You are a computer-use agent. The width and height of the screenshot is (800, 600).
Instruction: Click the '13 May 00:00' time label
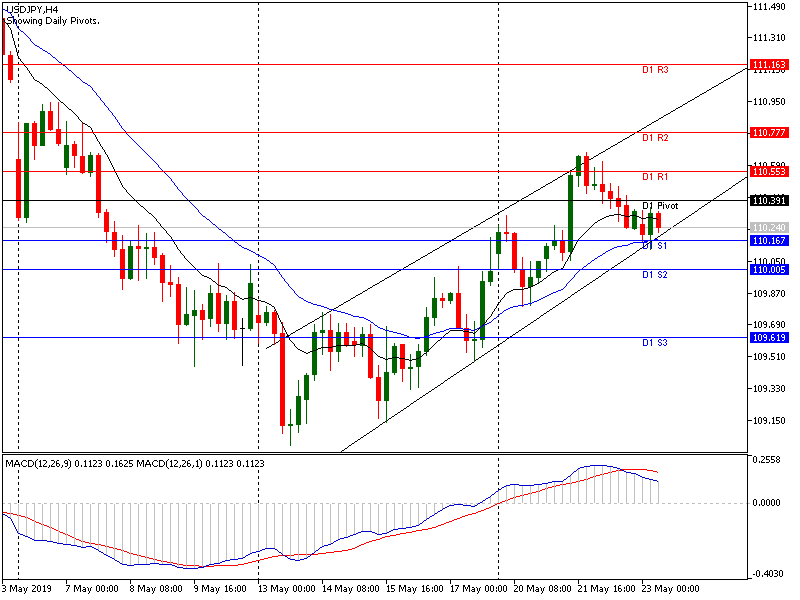pyautogui.click(x=287, y=589)
